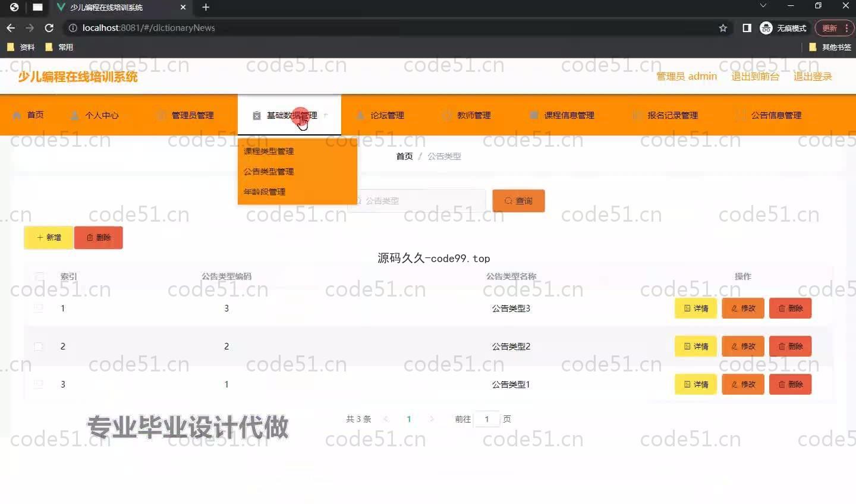Click 删除 for 公告类型2 row
Image resolution: width=856 pixels, height=504 pixels.
click(791, 346)
